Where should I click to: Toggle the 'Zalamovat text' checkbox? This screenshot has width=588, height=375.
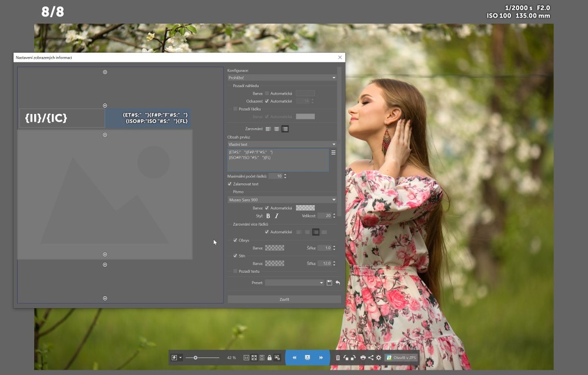229,184
